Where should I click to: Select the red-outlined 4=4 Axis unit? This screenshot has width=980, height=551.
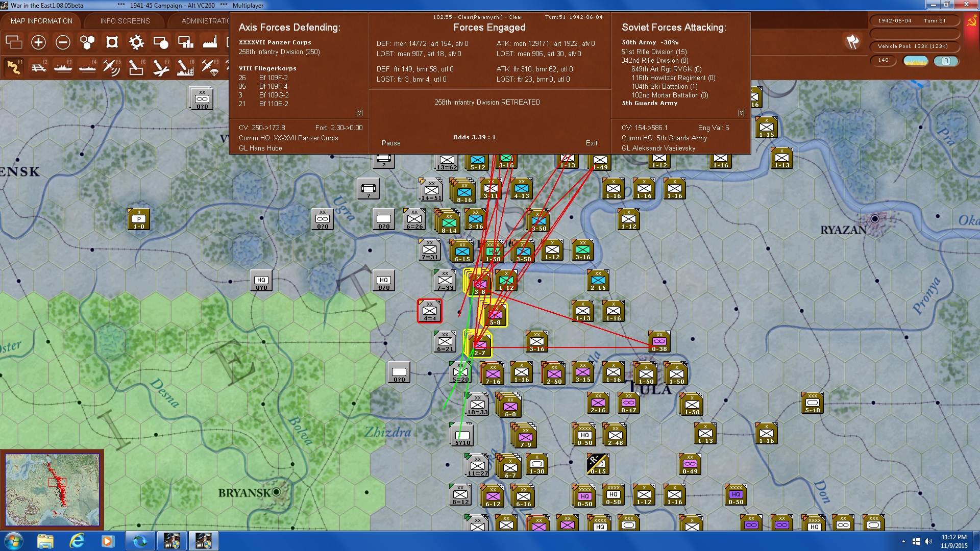(x=430, y=311)
